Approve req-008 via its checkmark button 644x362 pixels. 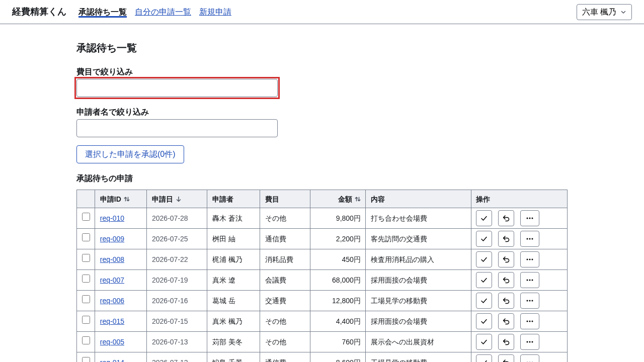[x=484, y=259]
